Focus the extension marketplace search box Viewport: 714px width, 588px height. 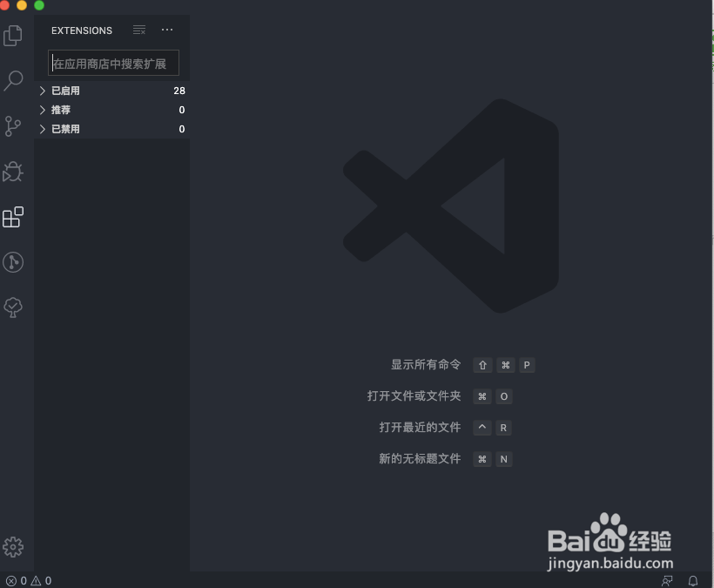pyautogui.click(x=113, y=63)
